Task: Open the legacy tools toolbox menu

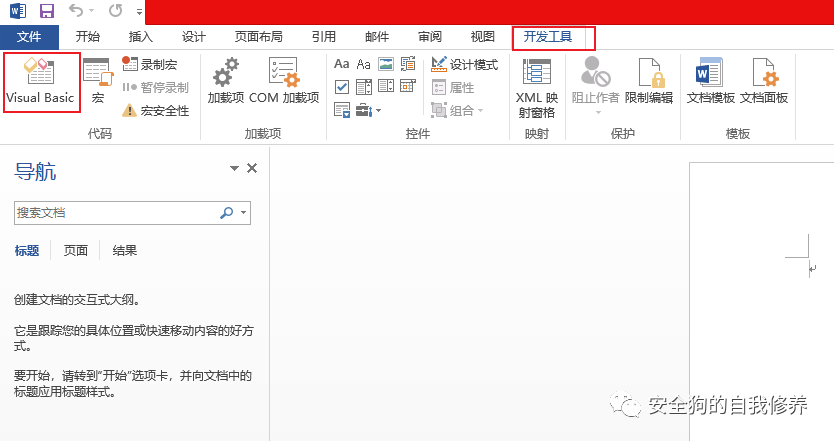Action: point(368,111)
